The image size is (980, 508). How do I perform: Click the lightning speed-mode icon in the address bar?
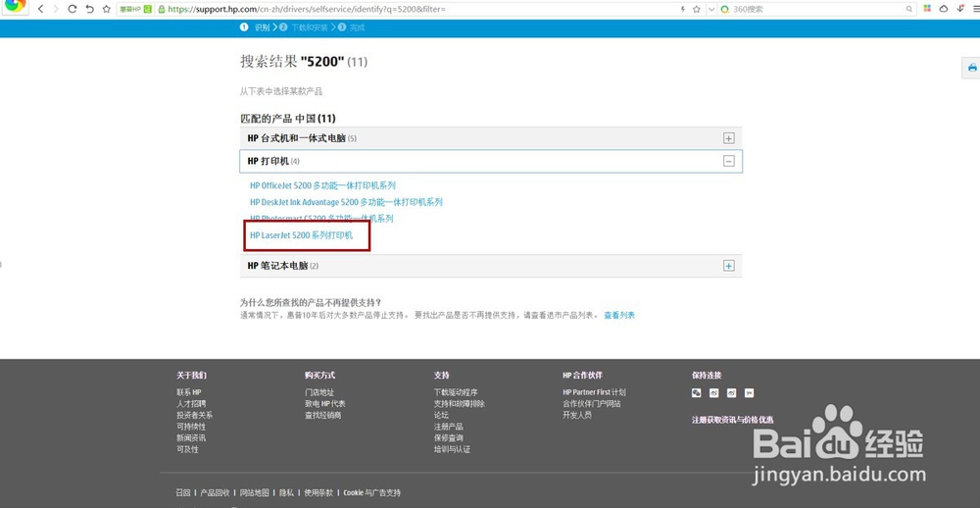point(682,10)
